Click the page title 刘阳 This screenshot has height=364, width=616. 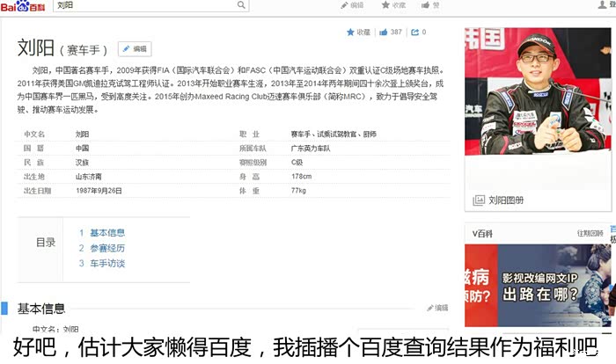[36, 47]
